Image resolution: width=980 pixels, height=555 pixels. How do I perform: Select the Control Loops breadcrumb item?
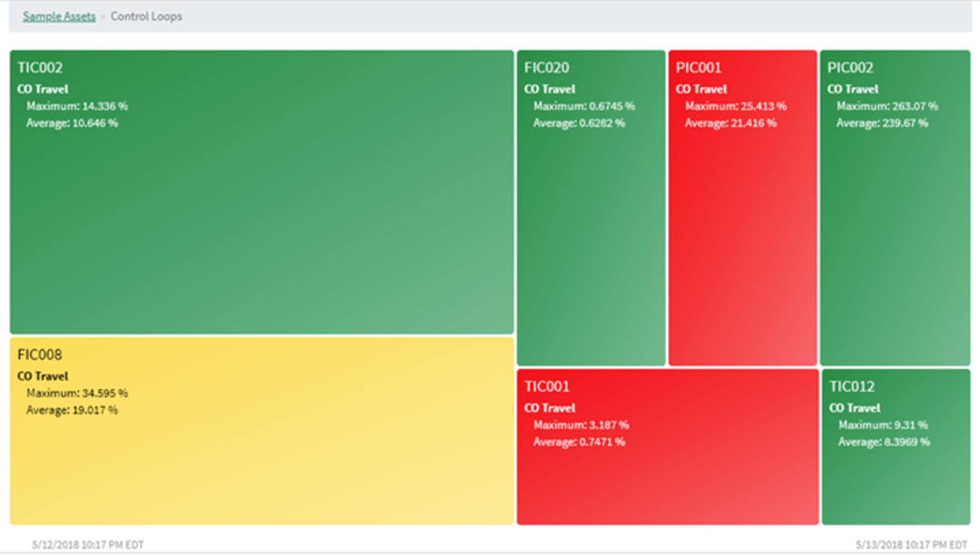(x=146, y=16)
